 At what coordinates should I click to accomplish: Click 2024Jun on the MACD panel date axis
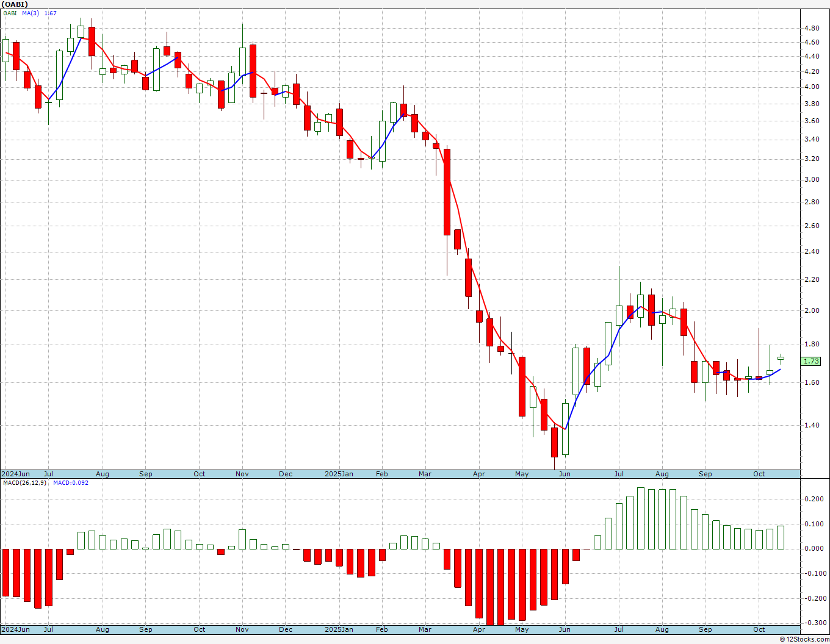pos(15,629)
